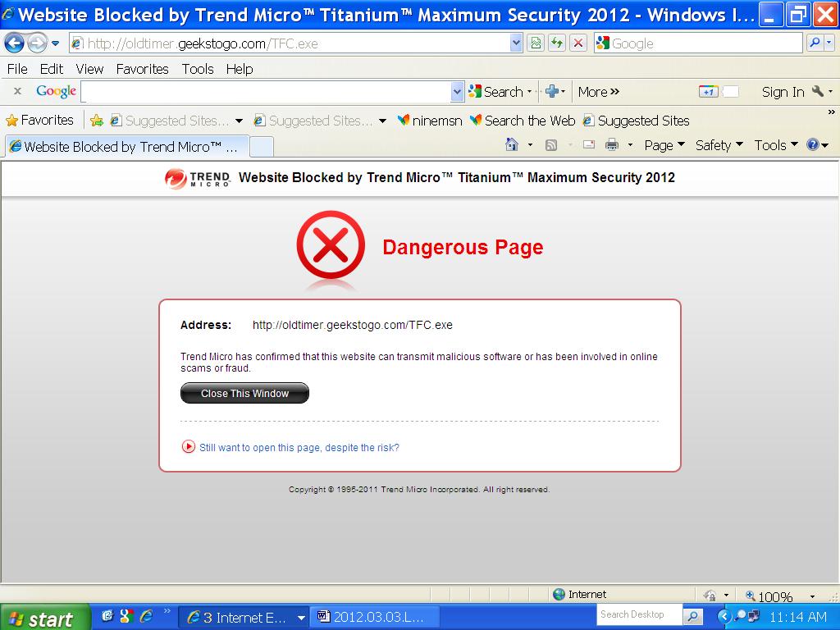Screen dimensions: 840x630
Task: Click the Add to Favorites Bar star icon
Action: pyautogui.click(x=97, y=121)
